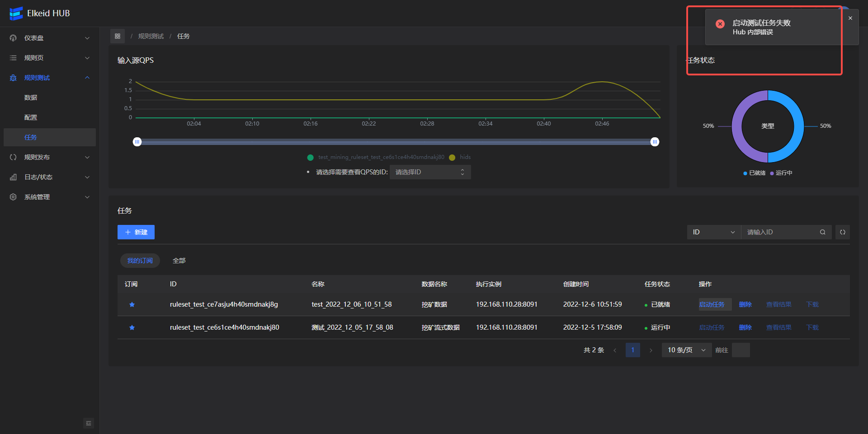
Task: Click the Elkeid HUB logo icon
Action: pos(16,14)
